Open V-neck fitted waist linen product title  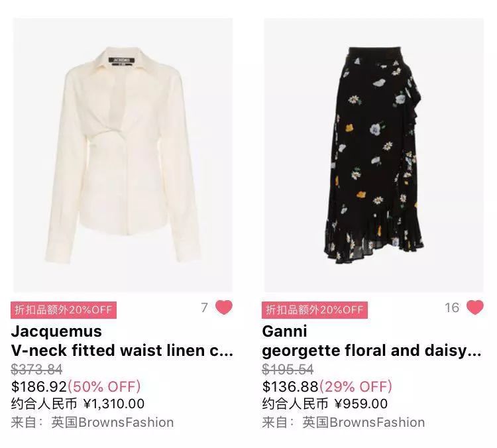click(122, 351)
